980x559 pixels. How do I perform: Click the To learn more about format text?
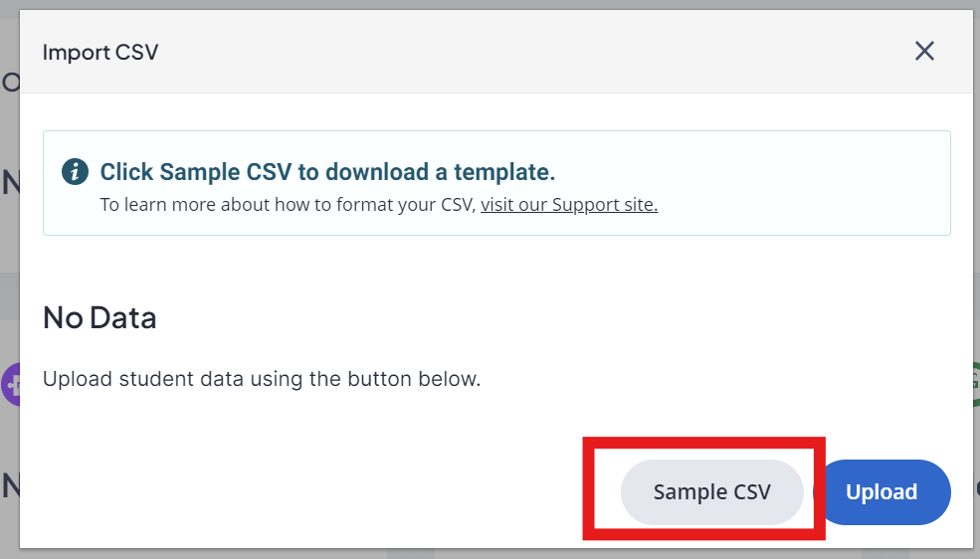point(289,205)
